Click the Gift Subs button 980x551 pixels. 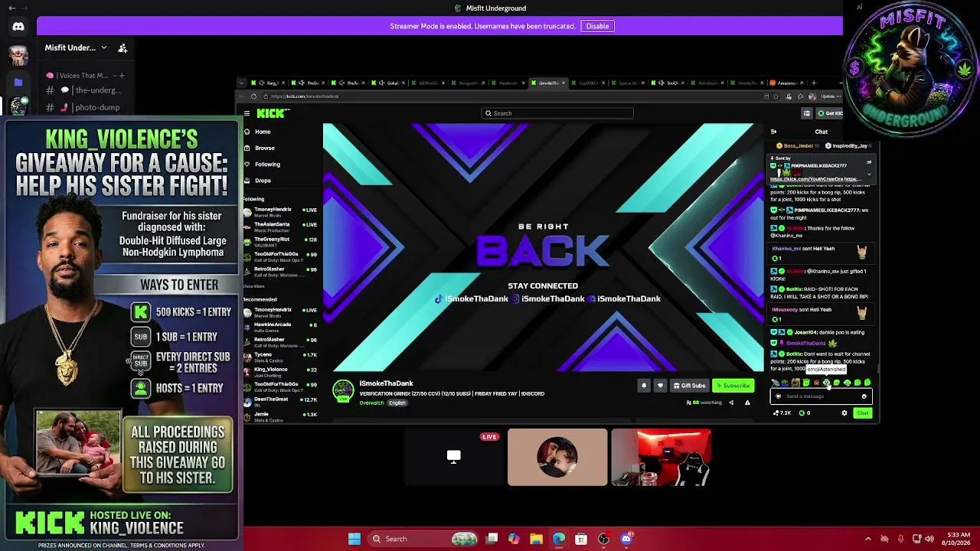pos(689,386)
